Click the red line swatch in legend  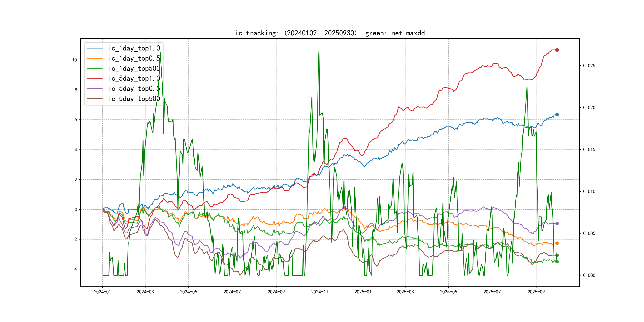(94, 79)
